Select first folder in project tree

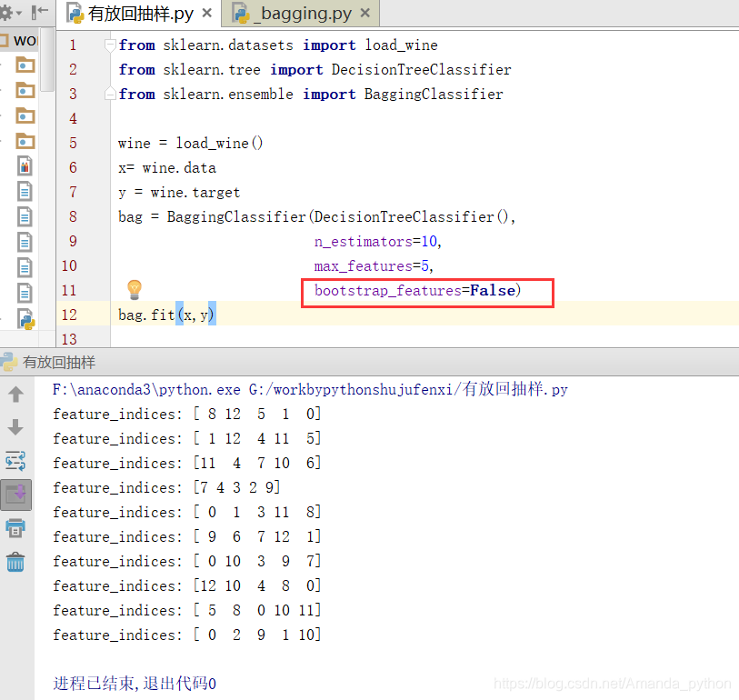25,65
